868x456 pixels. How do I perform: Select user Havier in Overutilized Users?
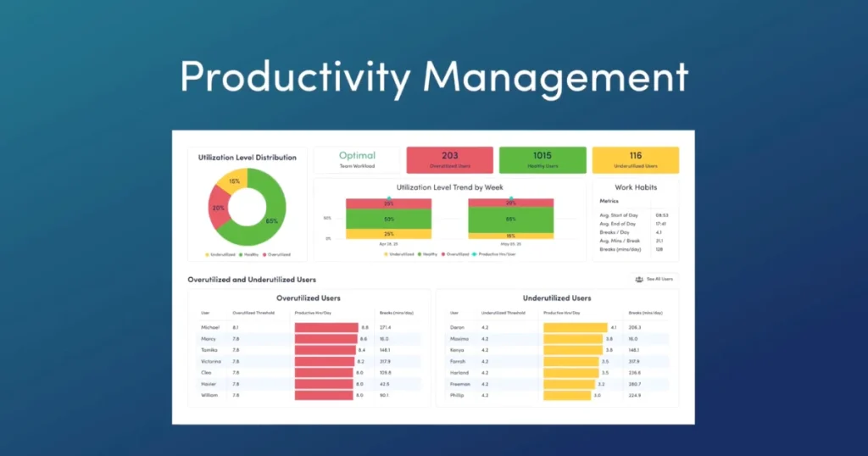[x=209, y=384]
